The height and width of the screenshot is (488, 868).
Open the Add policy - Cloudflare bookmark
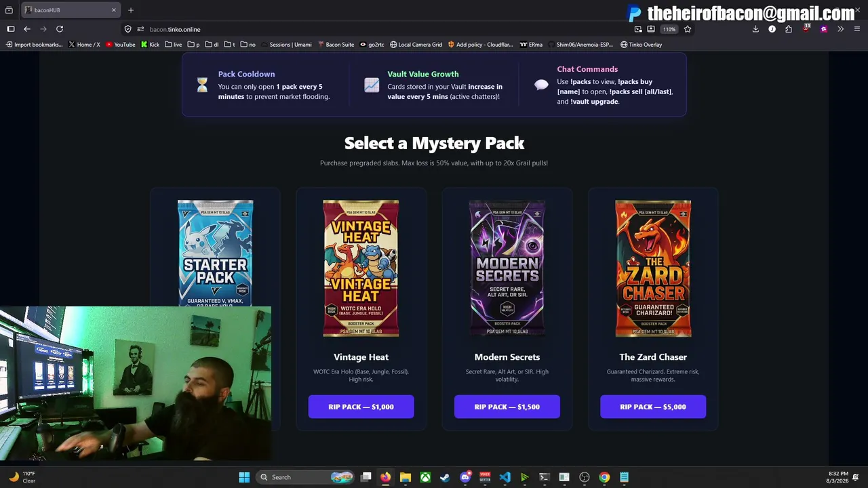(x=480, y=45)
